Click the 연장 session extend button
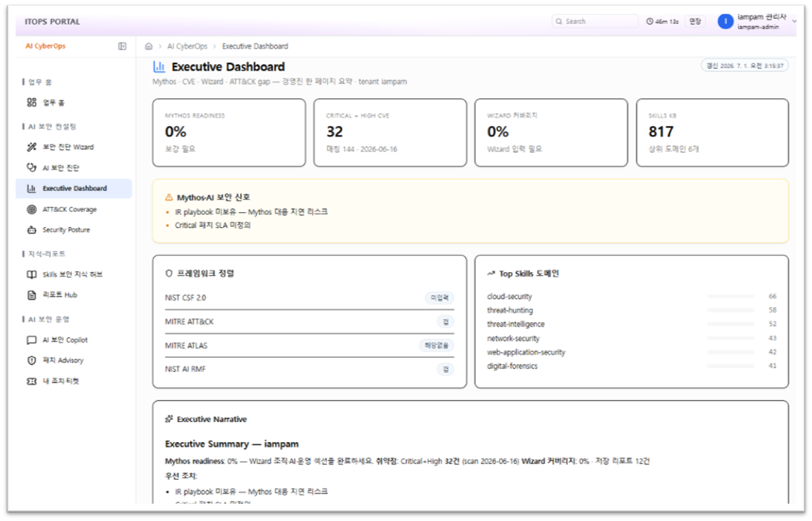This screenshot has height=521, width=812. (x=695, y=21)
